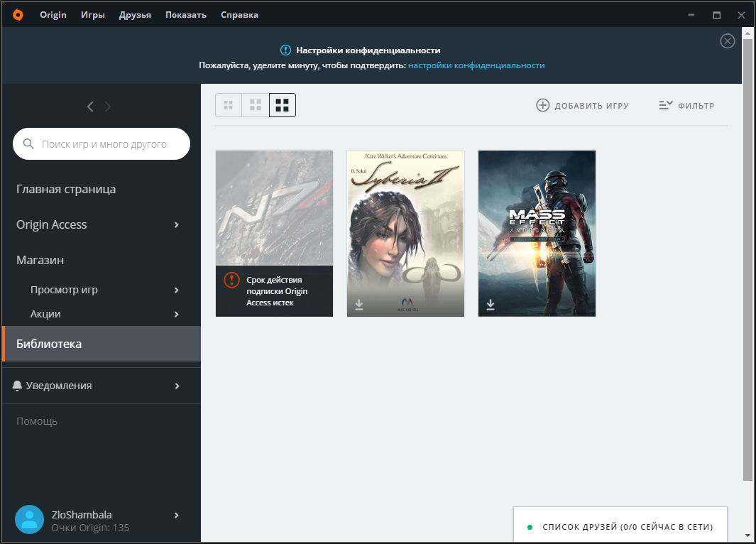The image size is (756, 544).
Task: Click the Очки Origin: 135 text
Action: coord(90,528)
